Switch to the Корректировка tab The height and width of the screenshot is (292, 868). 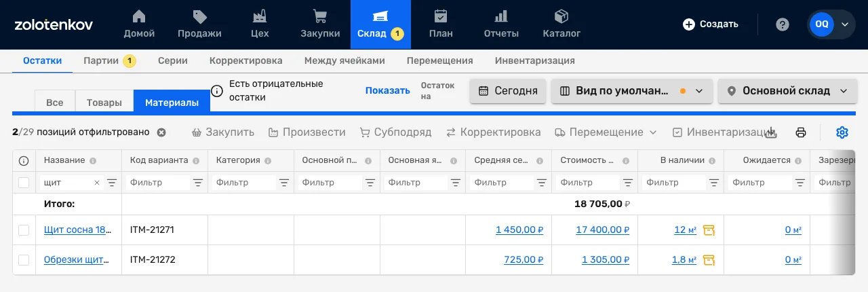[246, 60]
